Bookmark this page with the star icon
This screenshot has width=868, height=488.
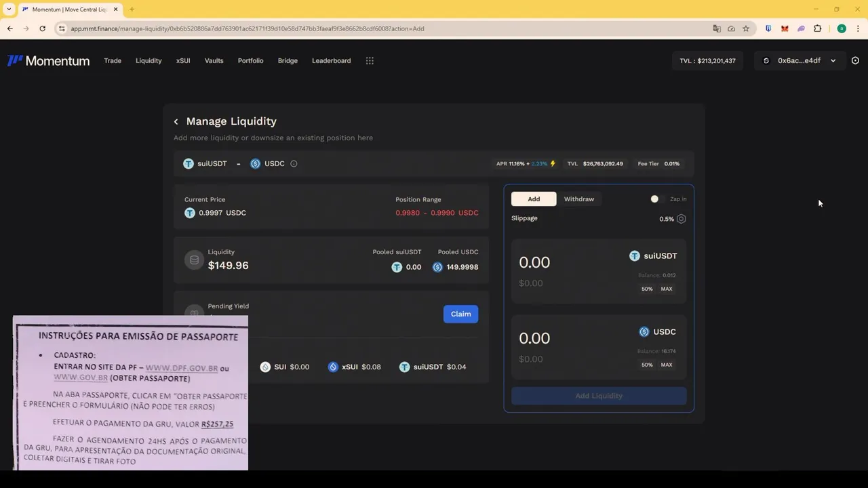point(746,28)
